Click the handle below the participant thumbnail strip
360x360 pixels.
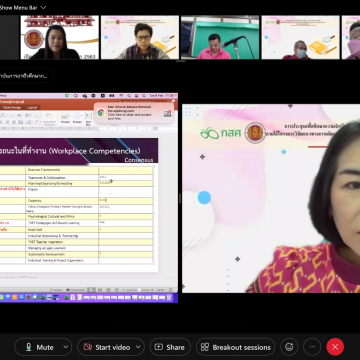pyautogui.click(x=180, y=62)
